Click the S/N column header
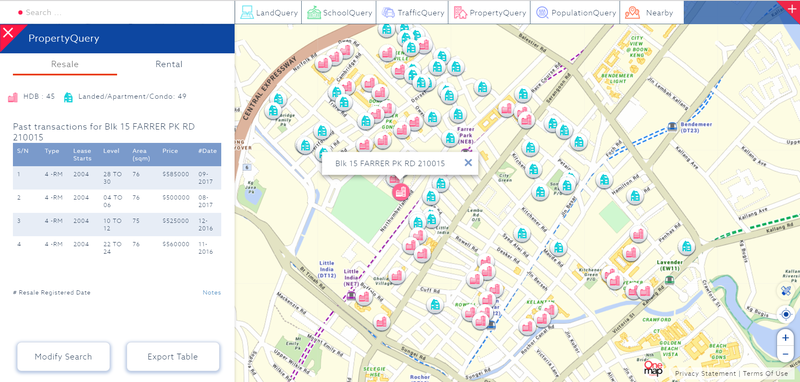Image resolution: width=800 pixels, height=382 pixels. [23, 151]
